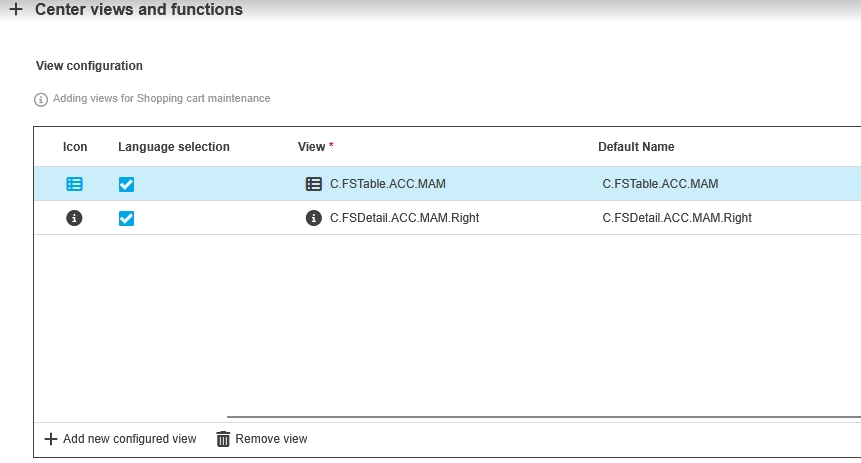Screen dimensions: 861x463
Task: Click the plus icon beside Center views and functions
Action: tap(16, 10)
